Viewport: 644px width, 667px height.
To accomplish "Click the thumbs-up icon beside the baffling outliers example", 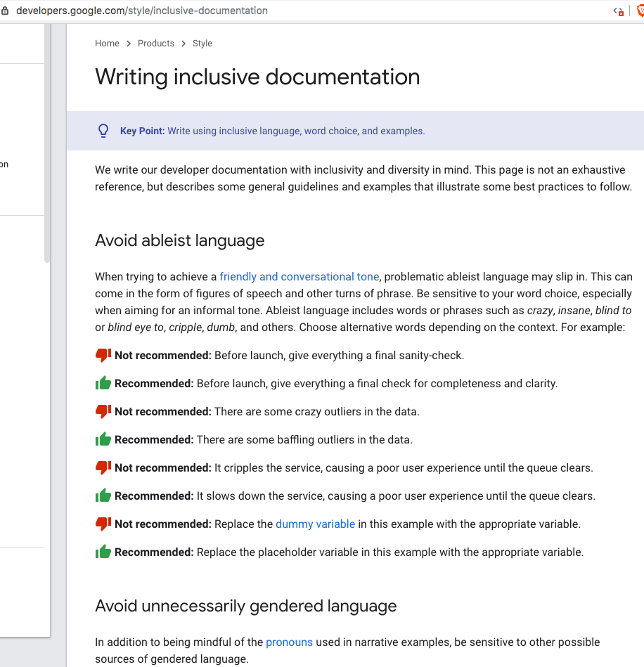I will coord(101,439).
